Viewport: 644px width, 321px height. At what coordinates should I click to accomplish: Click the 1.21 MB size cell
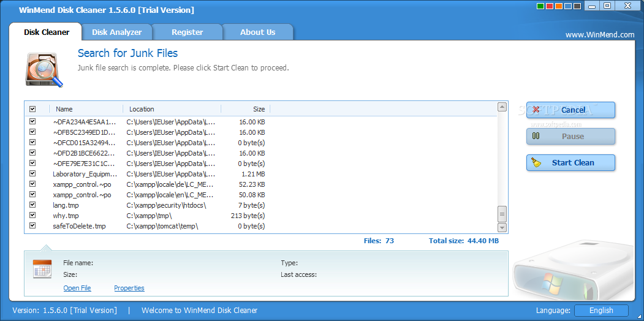click(253, 174)
